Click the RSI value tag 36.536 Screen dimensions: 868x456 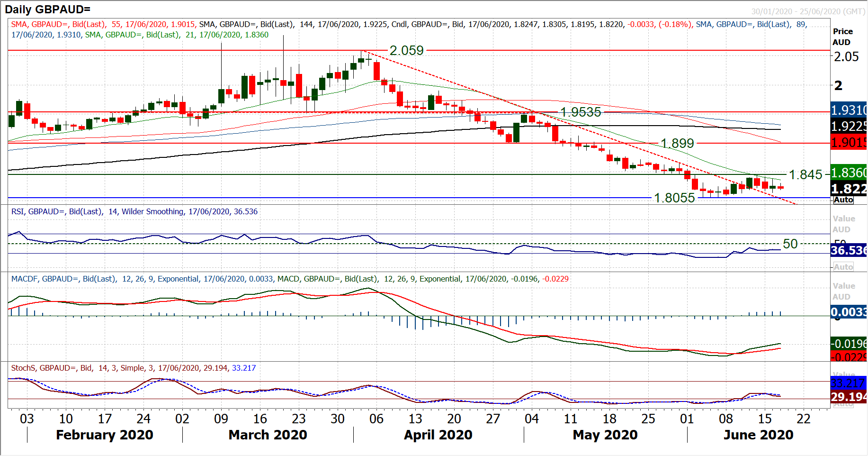pos(849,250)
